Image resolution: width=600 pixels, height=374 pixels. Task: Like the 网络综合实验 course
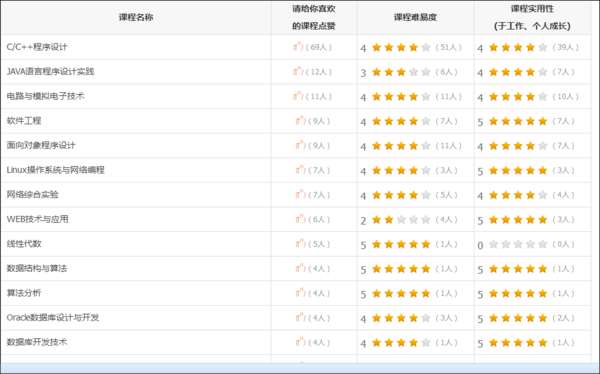click(x=300, y=194)
